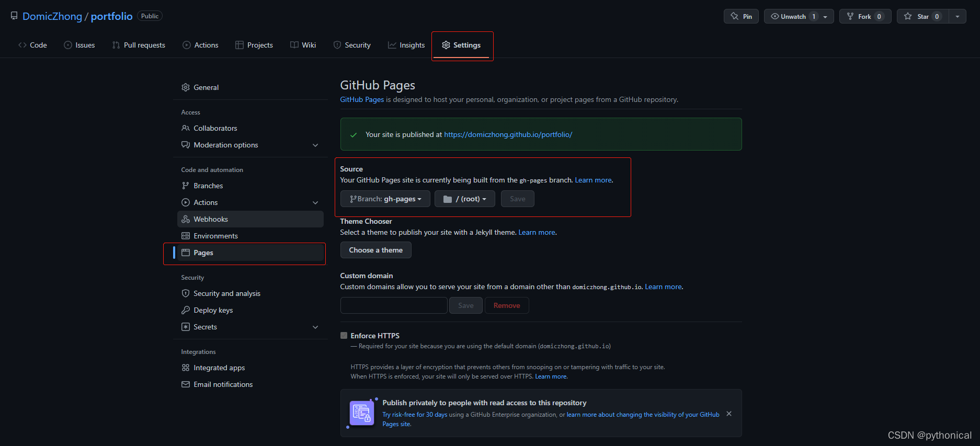Click the custom domain Save button

click(x=466, y=305)
